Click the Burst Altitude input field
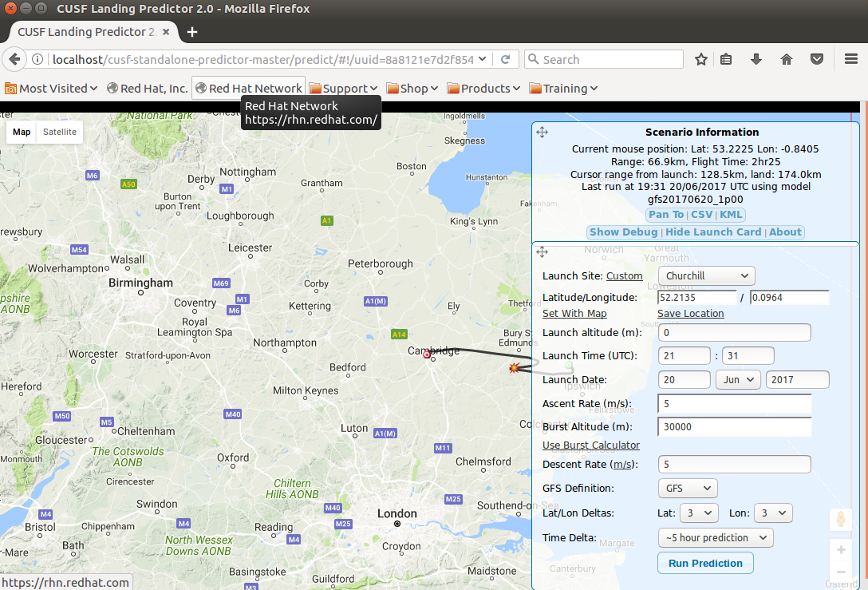The height and width of the screenshot is (590, 868). click(x=734, y=427)
